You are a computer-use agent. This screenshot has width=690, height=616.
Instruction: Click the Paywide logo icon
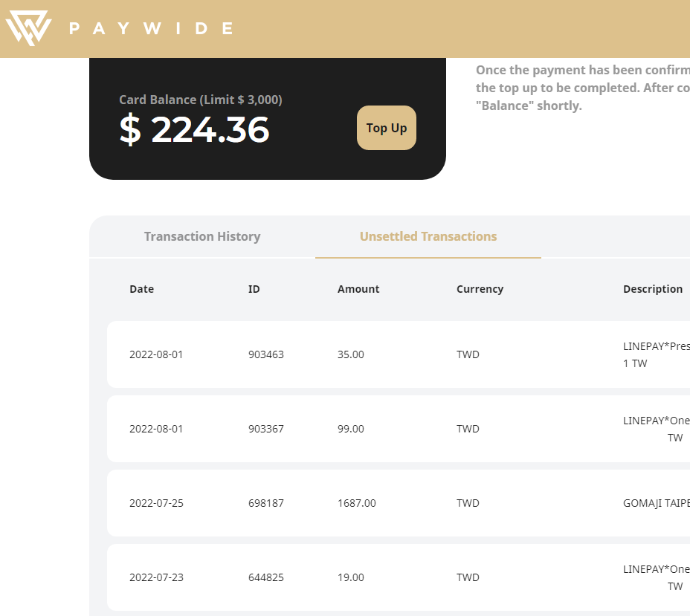tap(28, 28)
